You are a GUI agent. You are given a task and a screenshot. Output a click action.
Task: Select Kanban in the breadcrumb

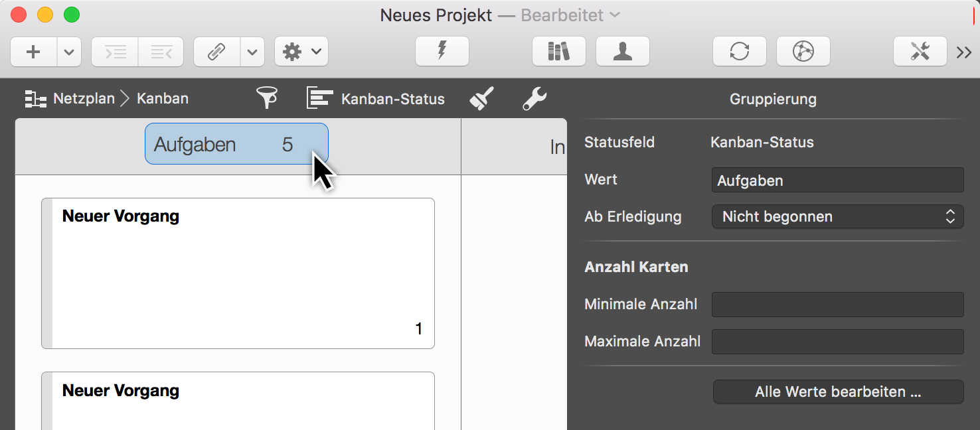pos(162,98)
